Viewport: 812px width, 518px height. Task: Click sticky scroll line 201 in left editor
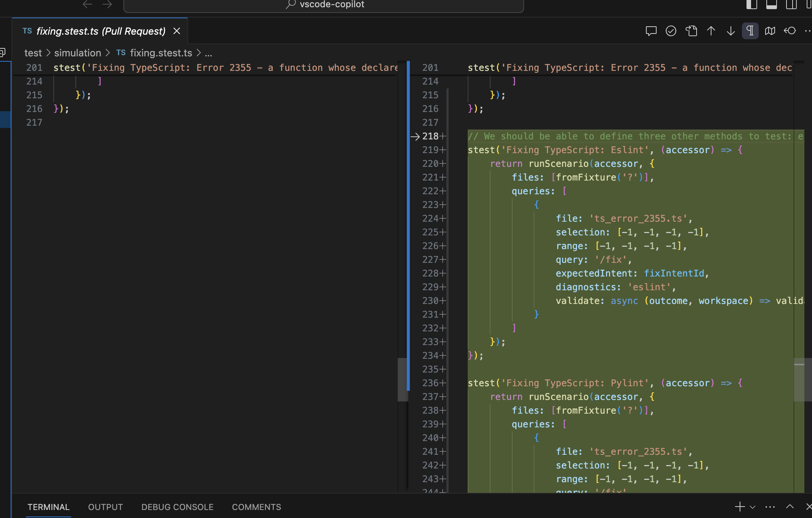click(x=206, y=68)
